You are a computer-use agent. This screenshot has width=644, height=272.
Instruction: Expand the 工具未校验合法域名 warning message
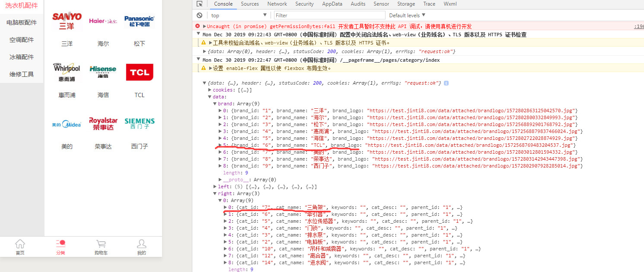[x=210, y=43]
